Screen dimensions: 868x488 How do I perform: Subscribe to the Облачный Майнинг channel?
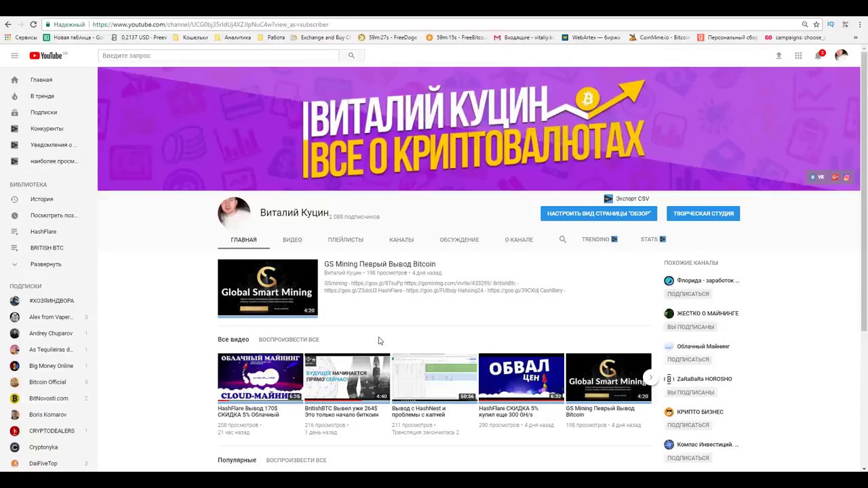tap(688, 360)
